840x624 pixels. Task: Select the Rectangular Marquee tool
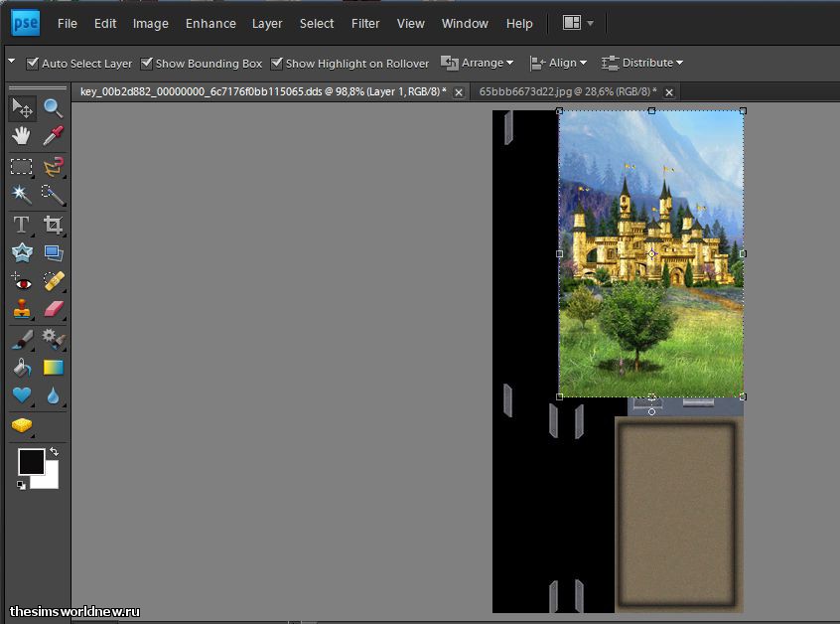click(x=22, y=167)
